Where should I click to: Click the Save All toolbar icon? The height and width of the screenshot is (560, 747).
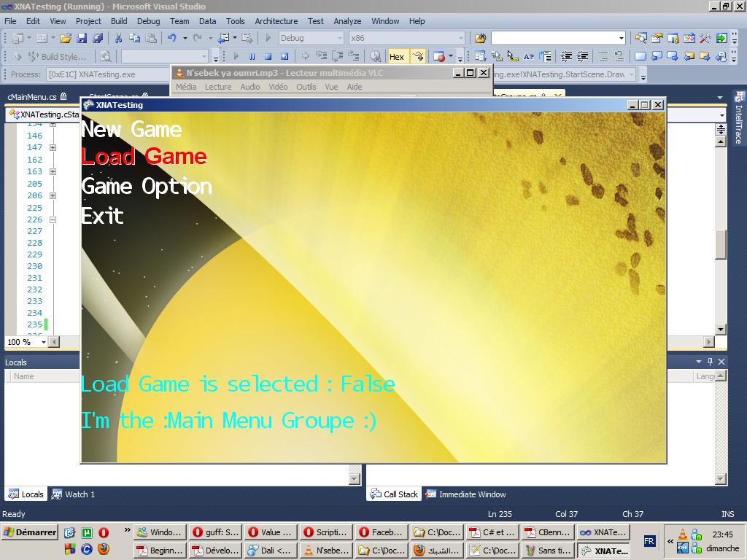pos(97,38)
